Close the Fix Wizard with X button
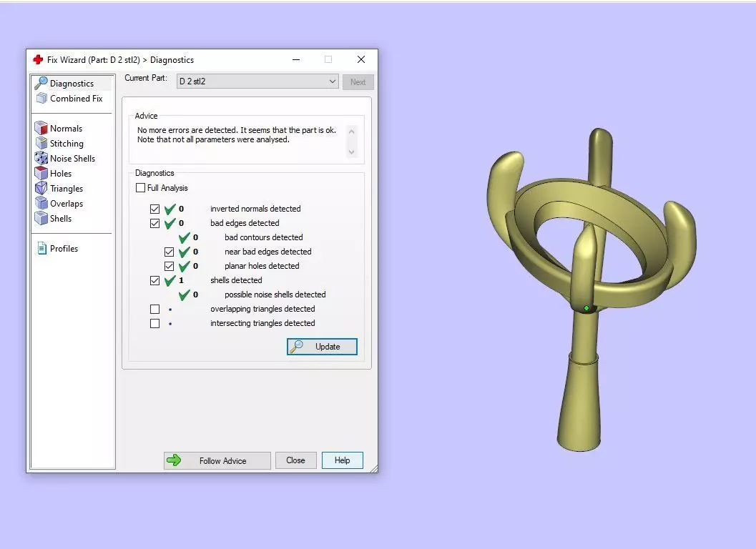 (361, 59)
